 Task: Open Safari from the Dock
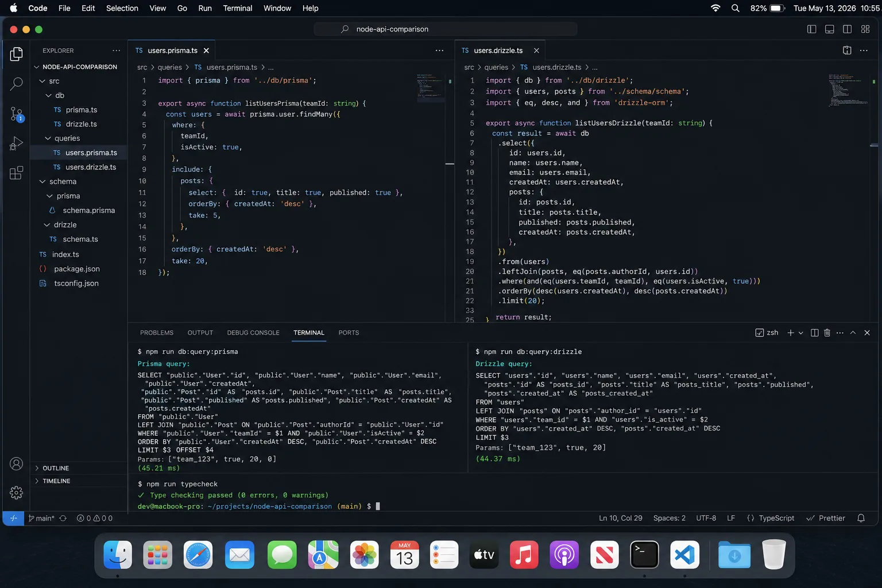coord(198,555)
